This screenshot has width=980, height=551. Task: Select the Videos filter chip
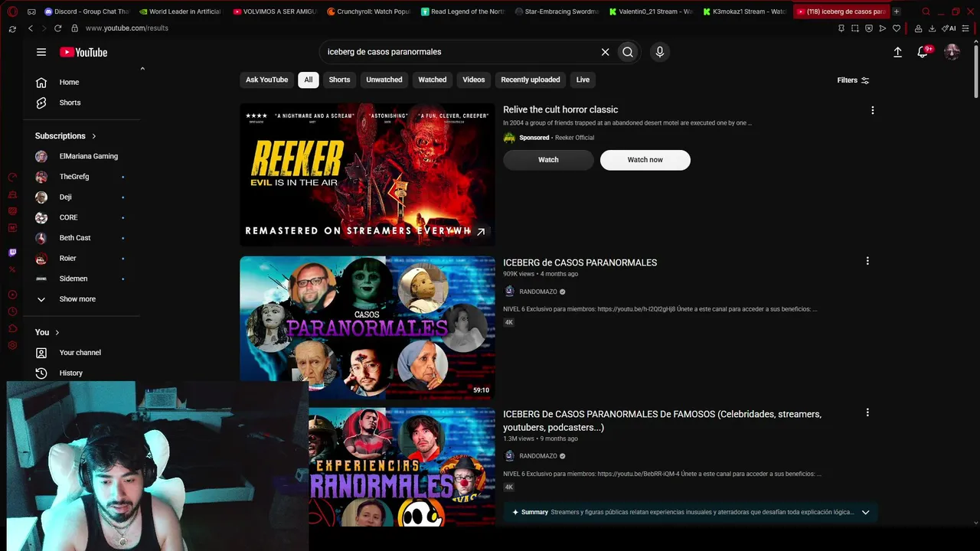tap(474, 80)
